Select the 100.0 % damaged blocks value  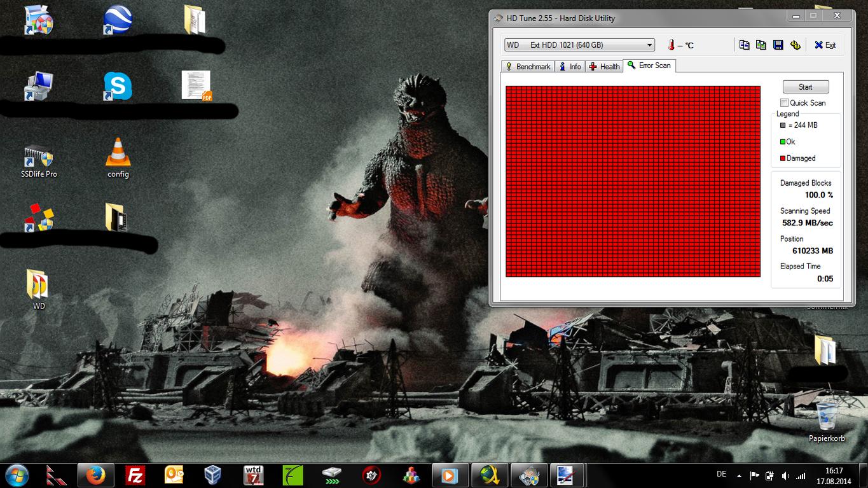(819, 195)
